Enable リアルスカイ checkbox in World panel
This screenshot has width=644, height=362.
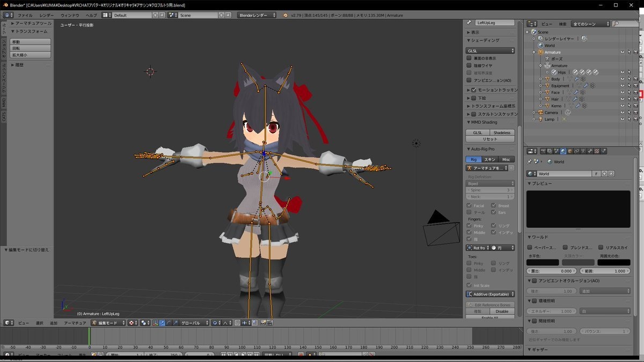point(601,248)
